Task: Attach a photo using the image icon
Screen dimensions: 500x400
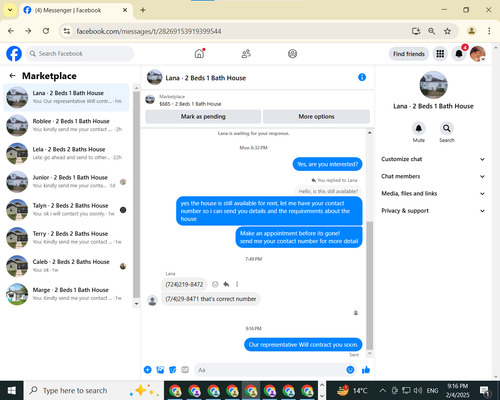Action: click(x=160, y=370)
